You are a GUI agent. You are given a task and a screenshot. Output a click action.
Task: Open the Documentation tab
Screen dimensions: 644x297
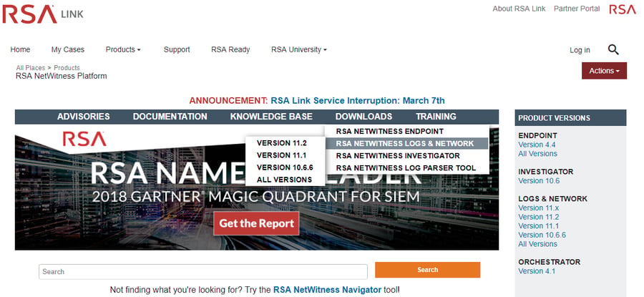tap(170, 117)
